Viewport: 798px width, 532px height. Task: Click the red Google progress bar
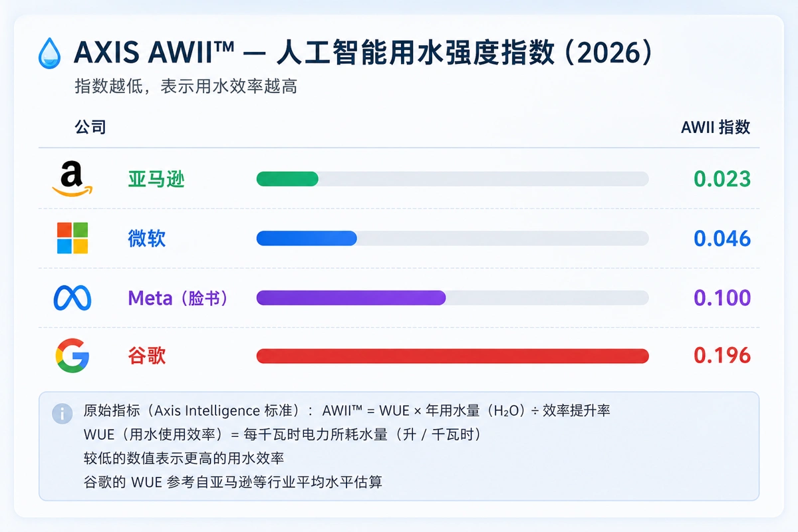(452, 356)
